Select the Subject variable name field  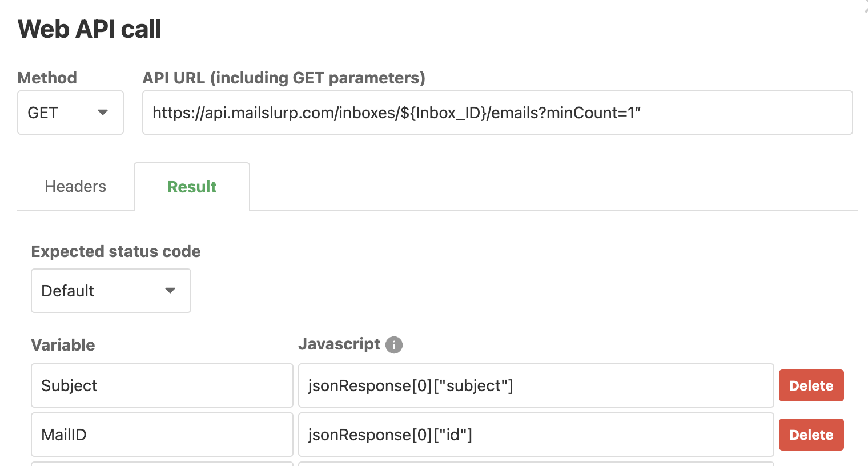162,385
